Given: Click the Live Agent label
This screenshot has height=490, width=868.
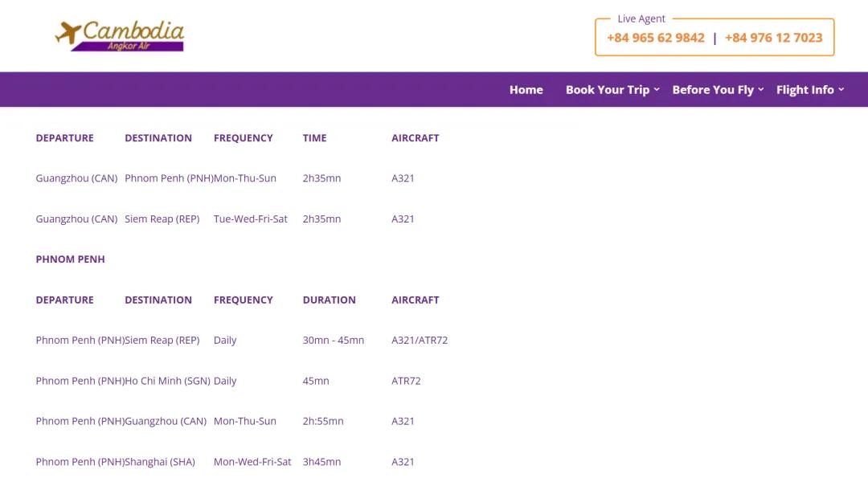Looking at the screenshot, I should pos(641,18).
